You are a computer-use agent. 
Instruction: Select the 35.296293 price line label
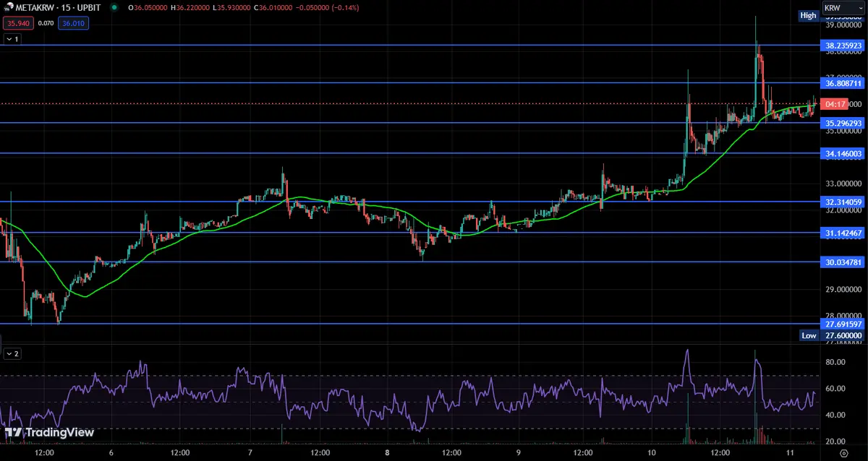point(843,124)
